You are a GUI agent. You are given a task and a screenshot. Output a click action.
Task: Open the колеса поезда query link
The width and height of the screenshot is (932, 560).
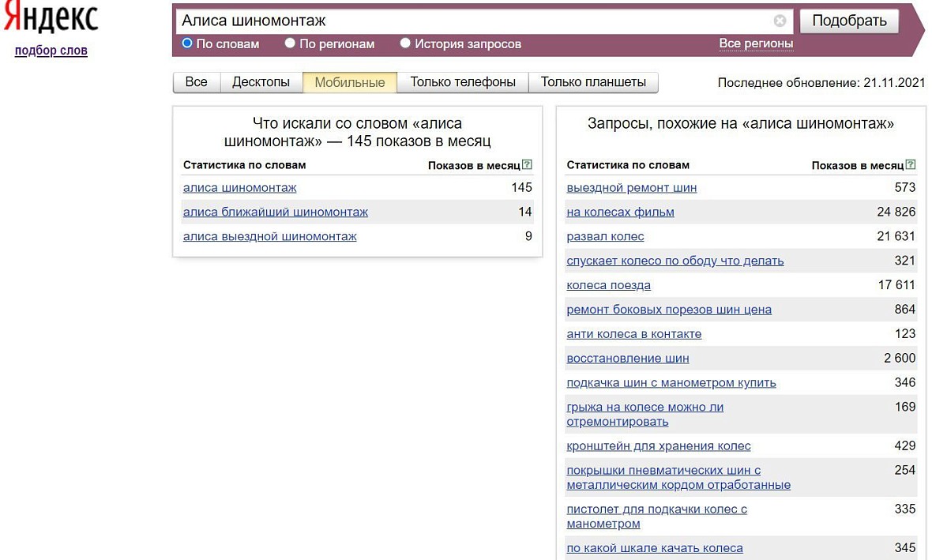(608, 285)
